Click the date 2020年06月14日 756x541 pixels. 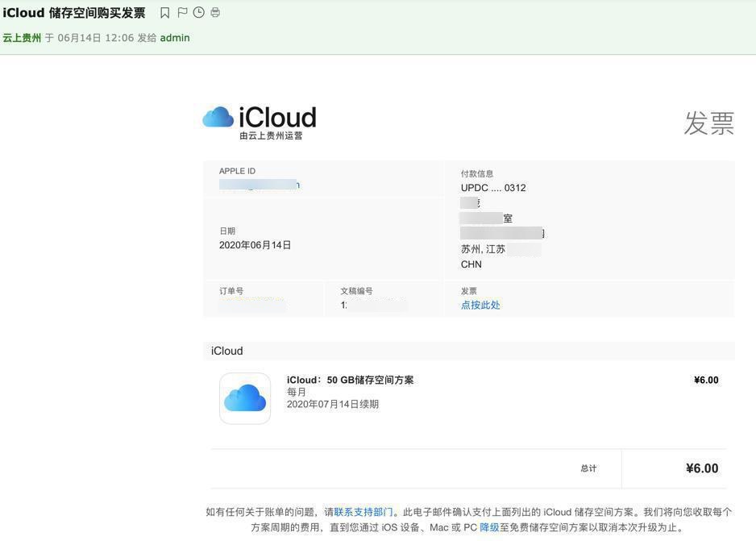(255, 245)
